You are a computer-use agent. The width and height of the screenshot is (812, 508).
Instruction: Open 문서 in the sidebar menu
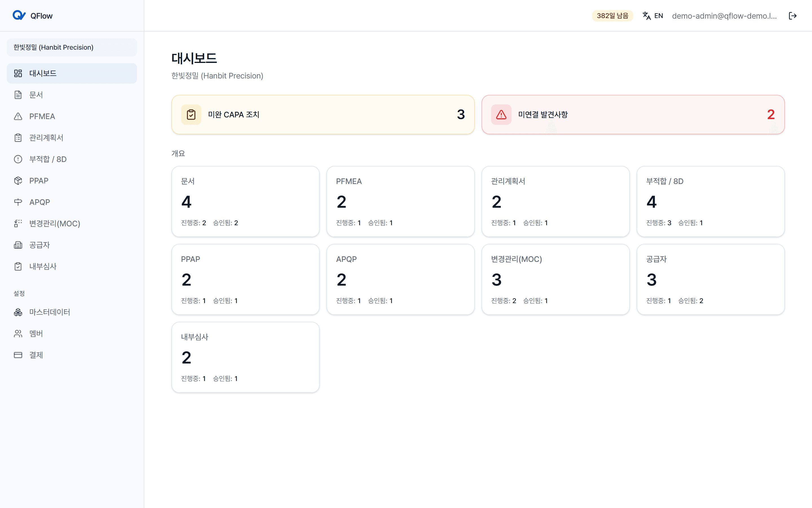(x=72, y=95)
